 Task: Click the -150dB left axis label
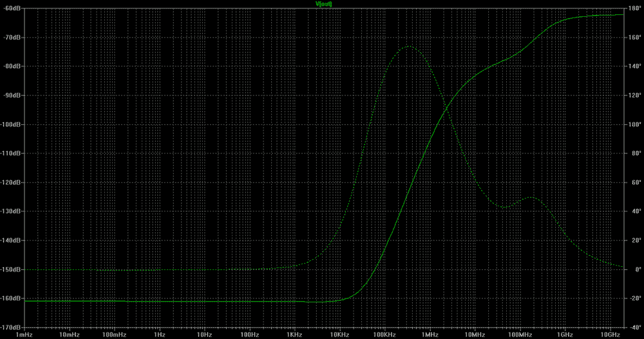10,269
